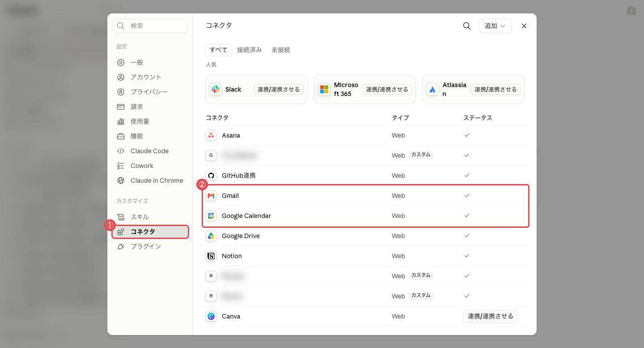644x348 pixels.
Task: Open the 一般 settings gear icon
Action: pos(121,63)
